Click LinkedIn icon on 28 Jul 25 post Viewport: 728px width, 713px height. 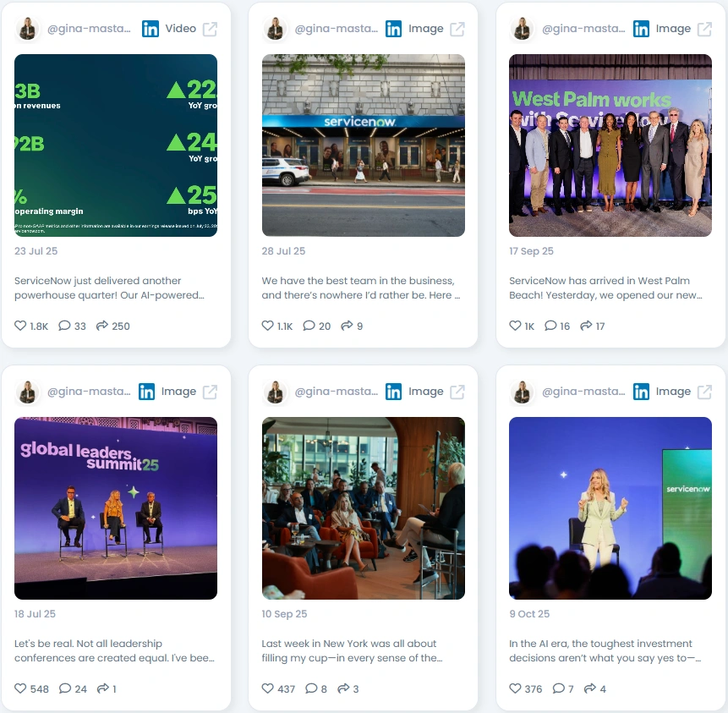[x=394, y=29]
